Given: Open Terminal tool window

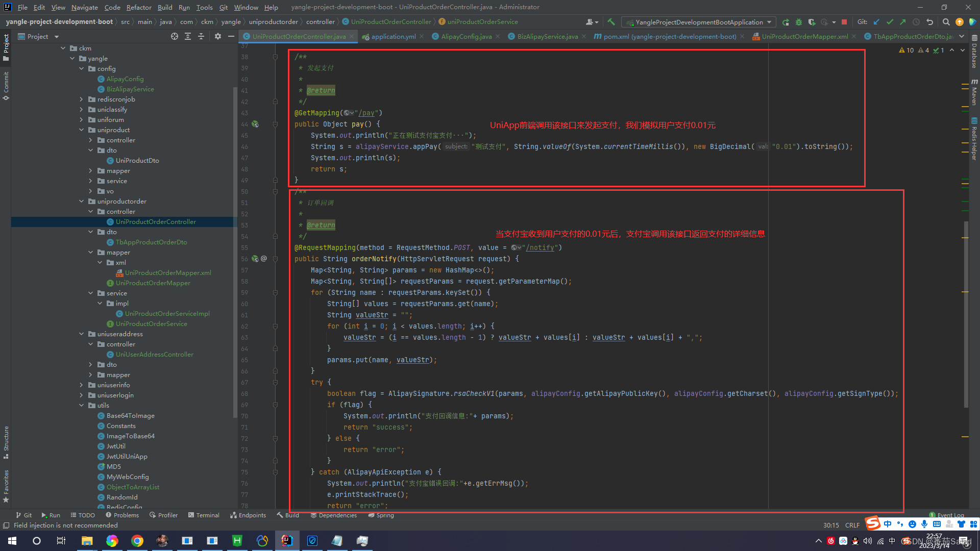Looking at the screenshot, I should click(x=204, y=515).
